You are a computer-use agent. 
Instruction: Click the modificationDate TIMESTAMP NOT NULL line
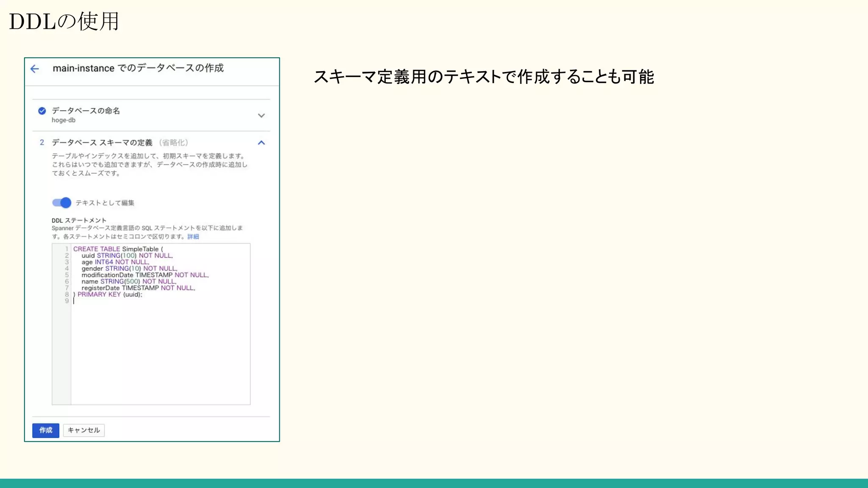point(145,275)
